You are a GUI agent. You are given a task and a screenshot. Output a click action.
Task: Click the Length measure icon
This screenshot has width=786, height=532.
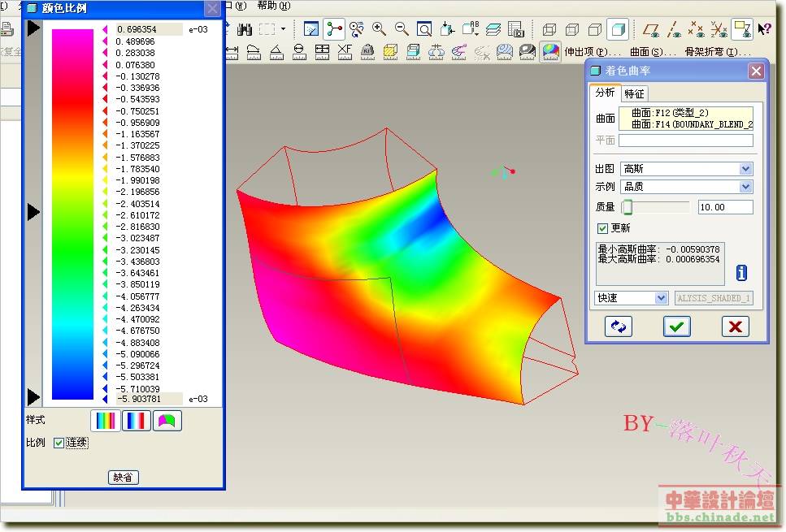(254, 52)
